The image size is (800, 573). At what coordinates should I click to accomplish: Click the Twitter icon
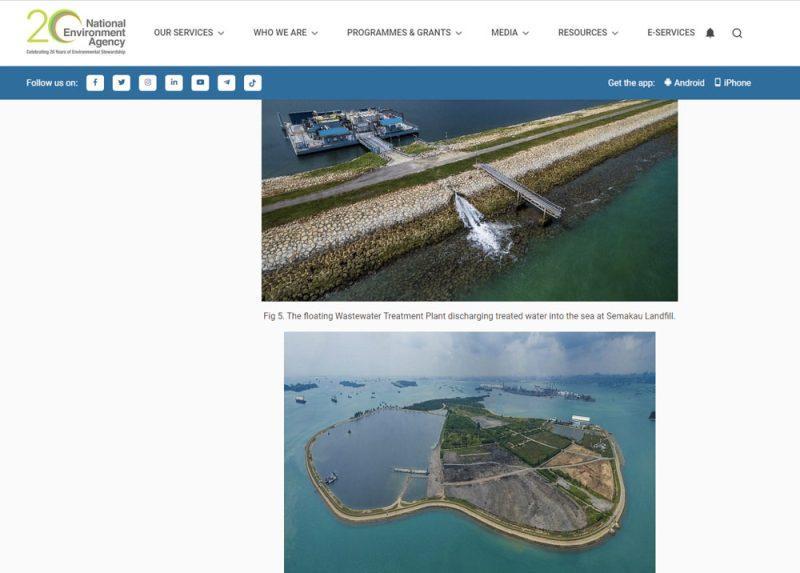pos(121,83)
